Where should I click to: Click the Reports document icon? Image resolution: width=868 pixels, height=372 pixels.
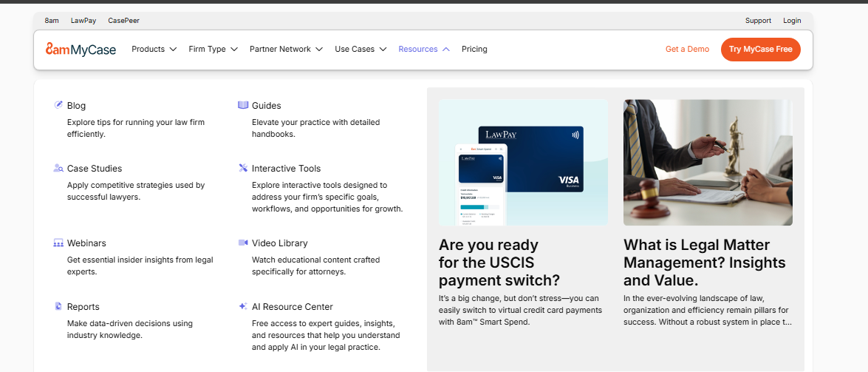[58, 306]
